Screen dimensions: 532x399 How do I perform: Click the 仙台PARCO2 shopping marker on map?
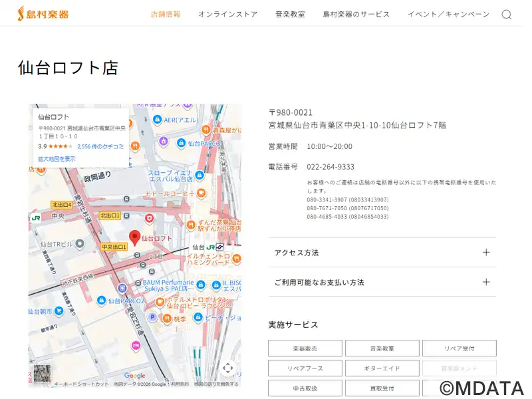102,301
